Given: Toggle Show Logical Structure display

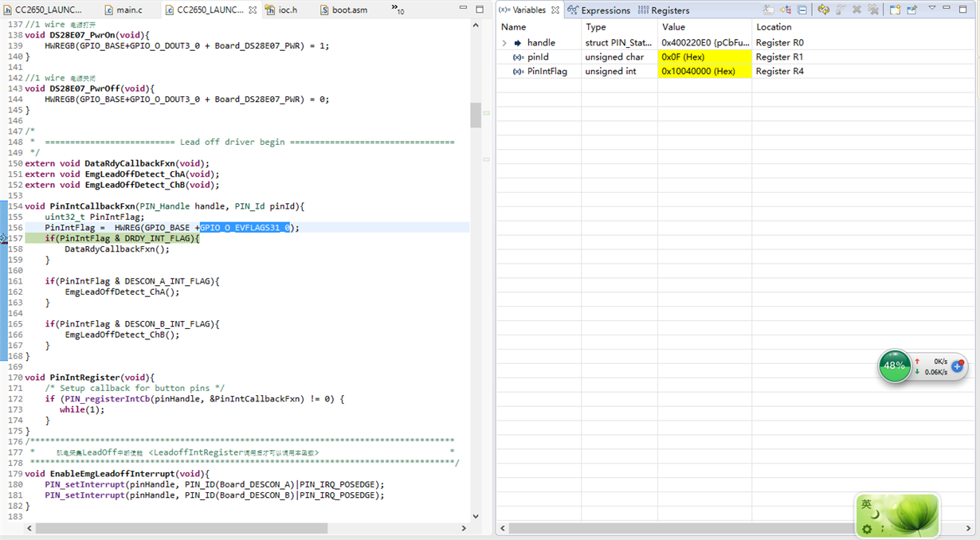Looking at the screenshot, I should [x=785, y=10].
